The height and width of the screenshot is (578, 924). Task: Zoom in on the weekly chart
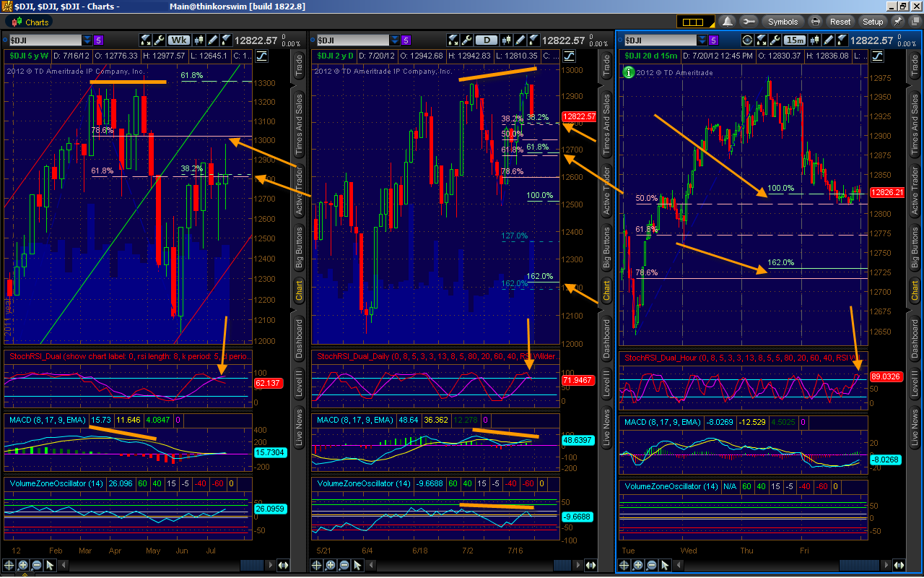pos(23,566)
